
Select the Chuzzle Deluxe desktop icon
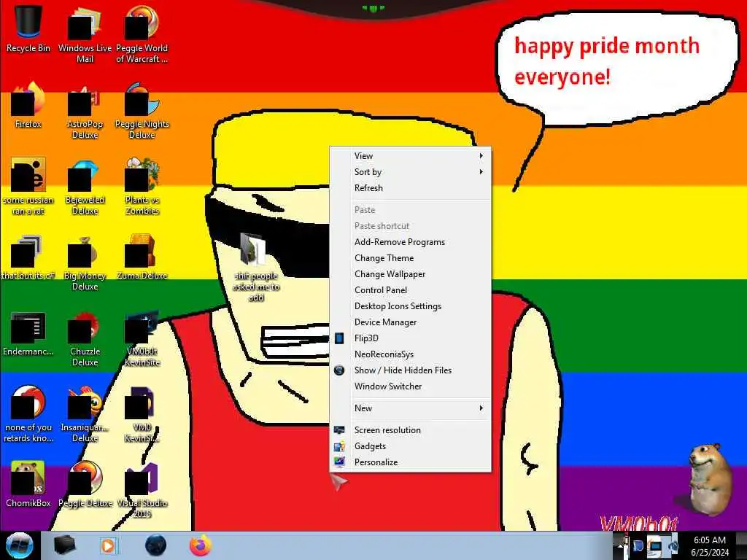click(85, 338)
